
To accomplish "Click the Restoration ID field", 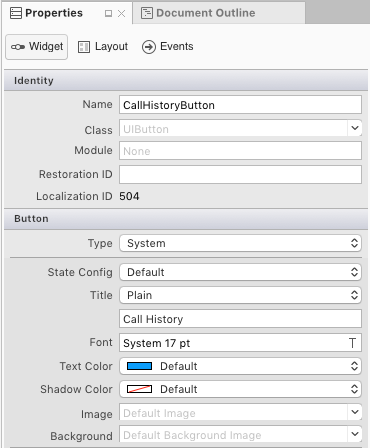I will (x=240, y=174).
